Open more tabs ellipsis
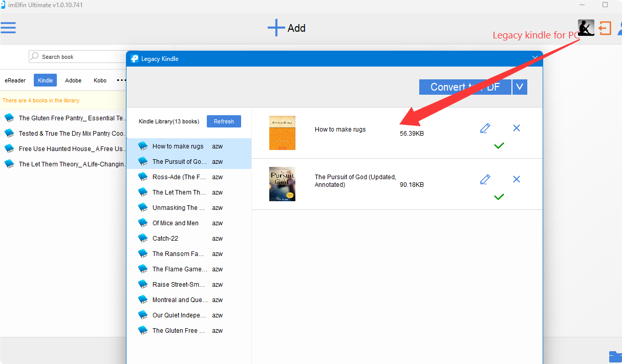This screenshot has width=622, height=364. (121, 80)
